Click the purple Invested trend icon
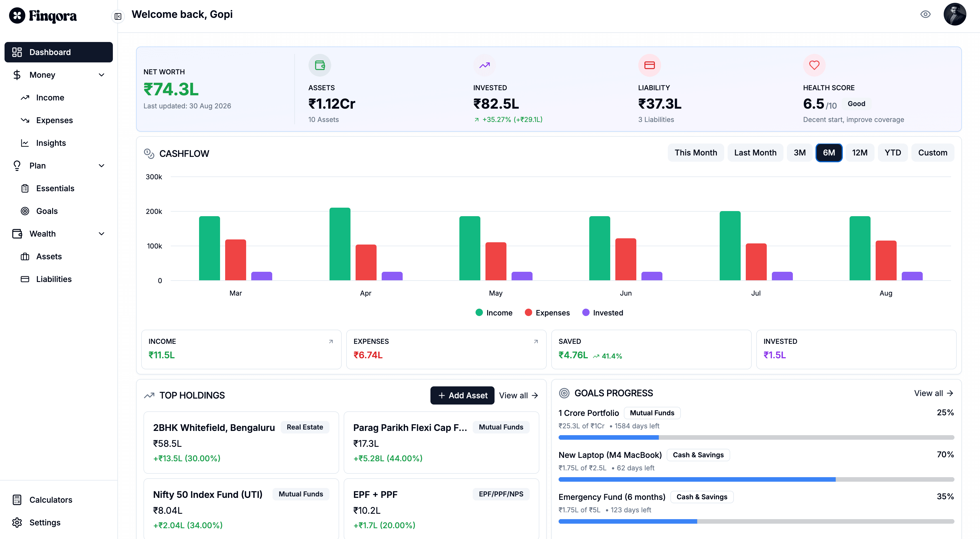The image size is (980, 539). 484,66
